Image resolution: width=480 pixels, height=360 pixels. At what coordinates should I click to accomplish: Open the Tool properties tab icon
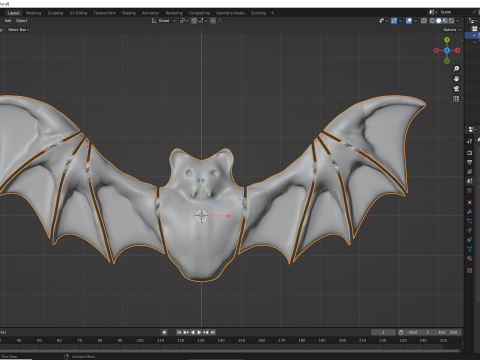click(470, 141)
